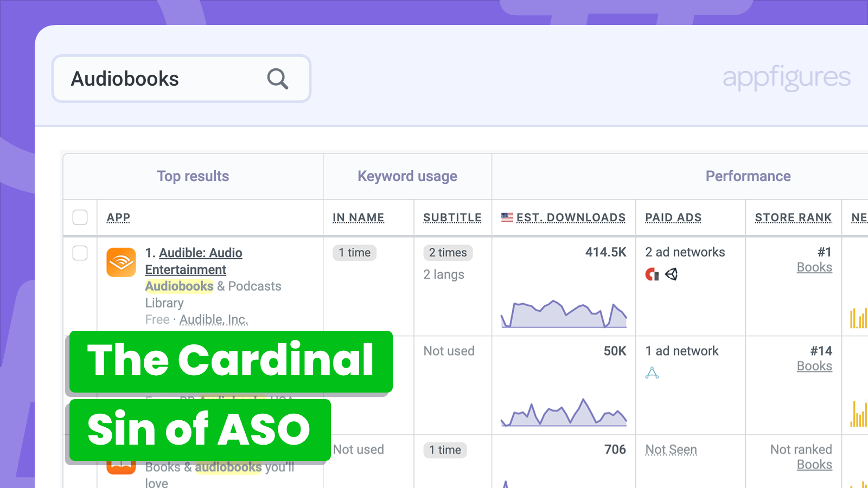Open the Books category link under #14
This screenshot has height=488, width=868.
[x=814, y=366]
